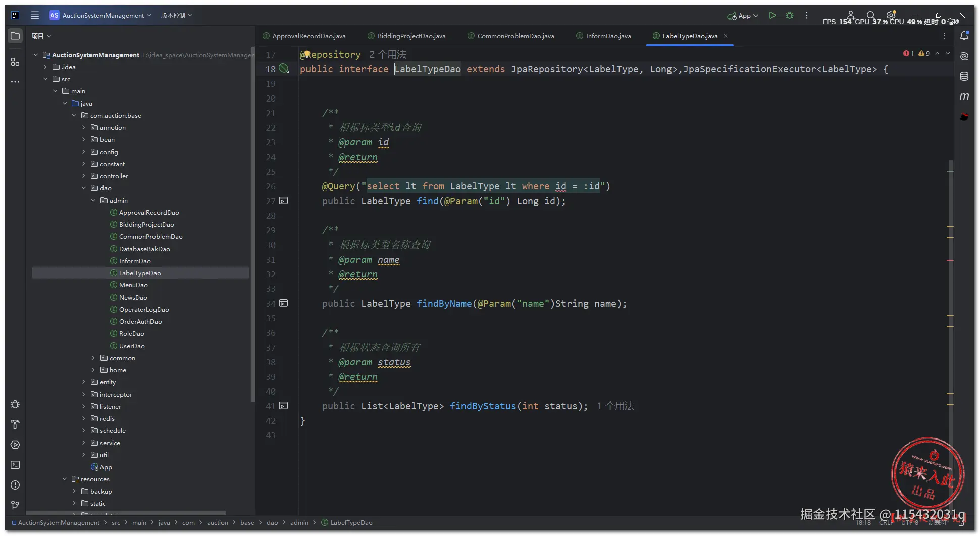
Task: Open RoleDao in project tree
Action: [131, 333]
